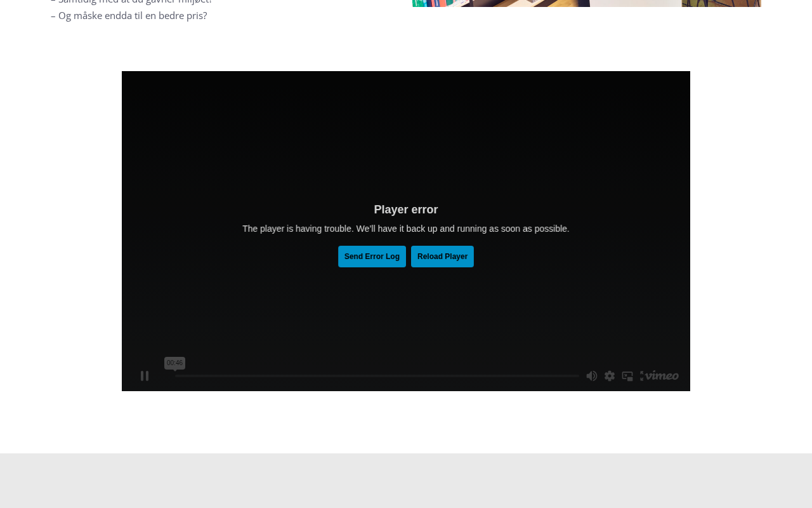
Task: Open the player settings gear
Action: 610,376
